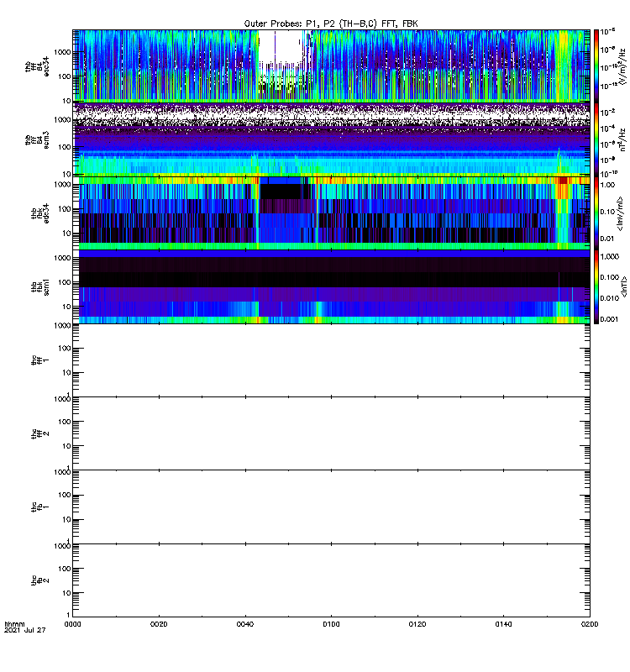Click the '100' y-axis tick of thb fbk scm1 panel
The image size is (630, 672).
(x=65, y=282)
